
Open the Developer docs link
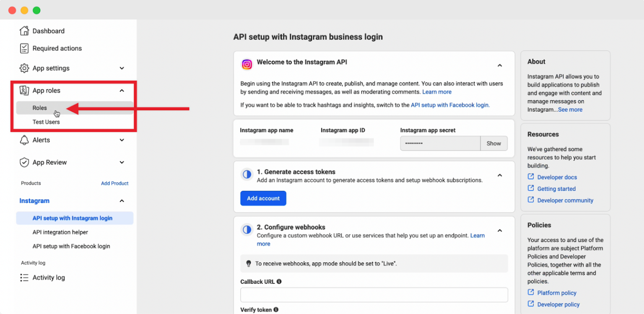coord(557,177)
